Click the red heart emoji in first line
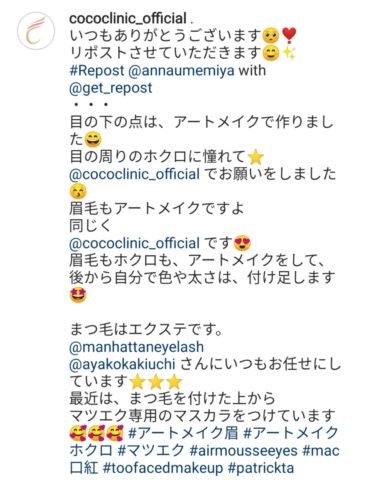The width and height of the screenshot is (381, 480). (289, 36)
